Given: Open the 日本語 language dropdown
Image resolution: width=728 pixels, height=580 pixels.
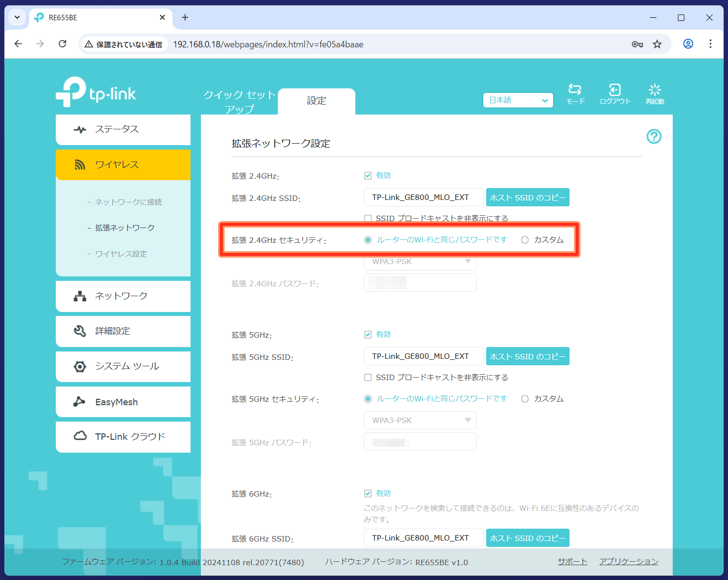Looking at the screenshot, I should (518, 100).
